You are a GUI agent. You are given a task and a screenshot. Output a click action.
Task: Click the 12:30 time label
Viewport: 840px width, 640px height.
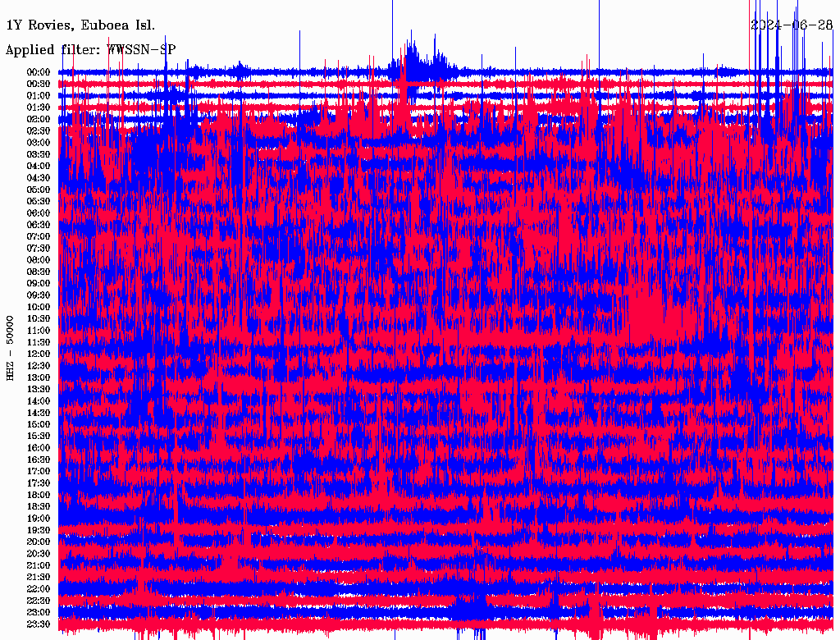pyautogui.click(x=39, y=366)
